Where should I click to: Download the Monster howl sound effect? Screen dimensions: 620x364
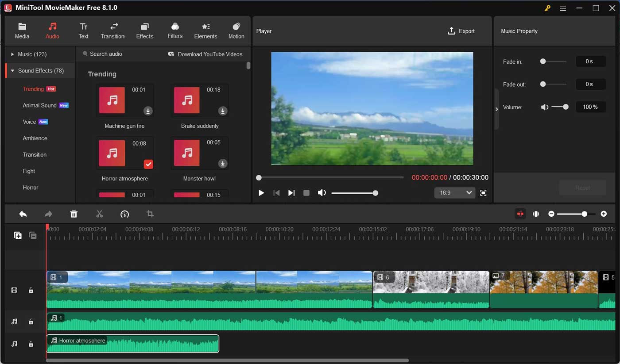223,163
